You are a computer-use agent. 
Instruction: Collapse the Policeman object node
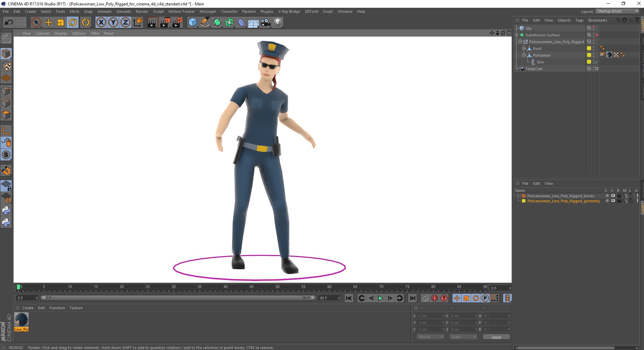[x=524, y=55]
